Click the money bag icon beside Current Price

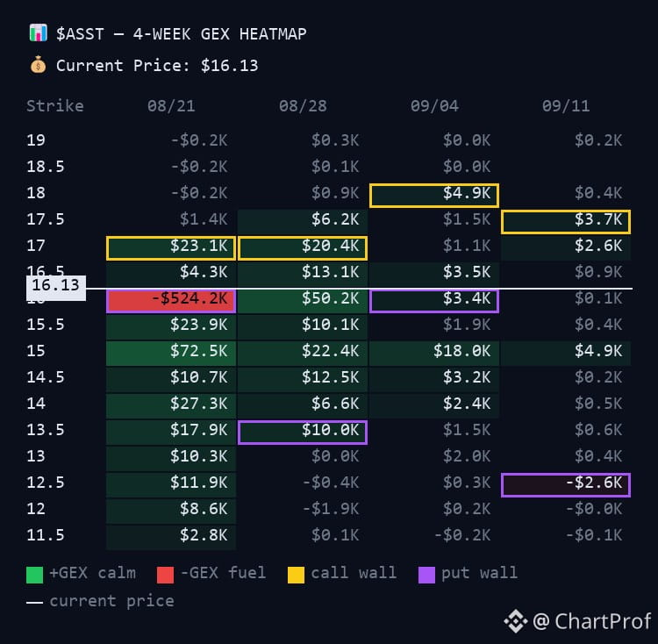tap(39, 65)
